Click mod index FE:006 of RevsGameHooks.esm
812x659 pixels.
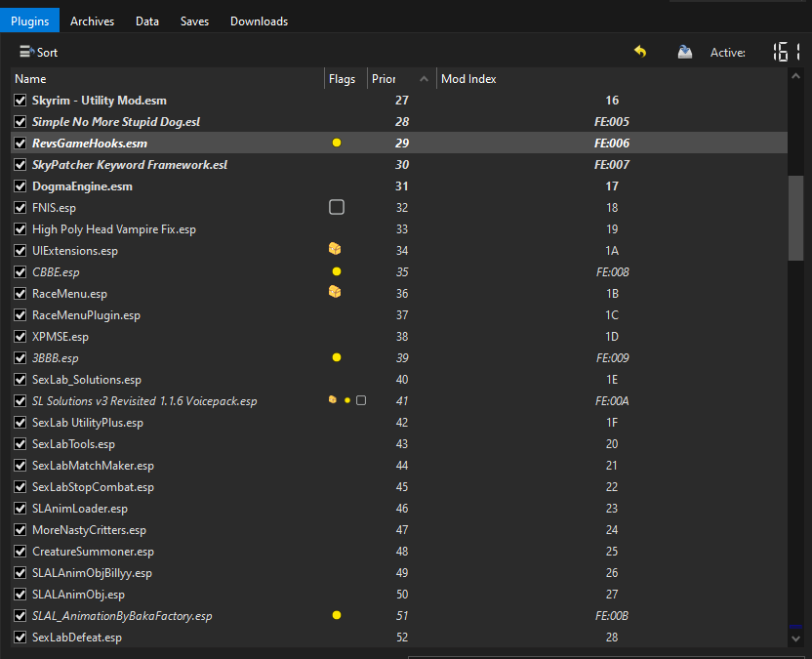coord(612,144)
